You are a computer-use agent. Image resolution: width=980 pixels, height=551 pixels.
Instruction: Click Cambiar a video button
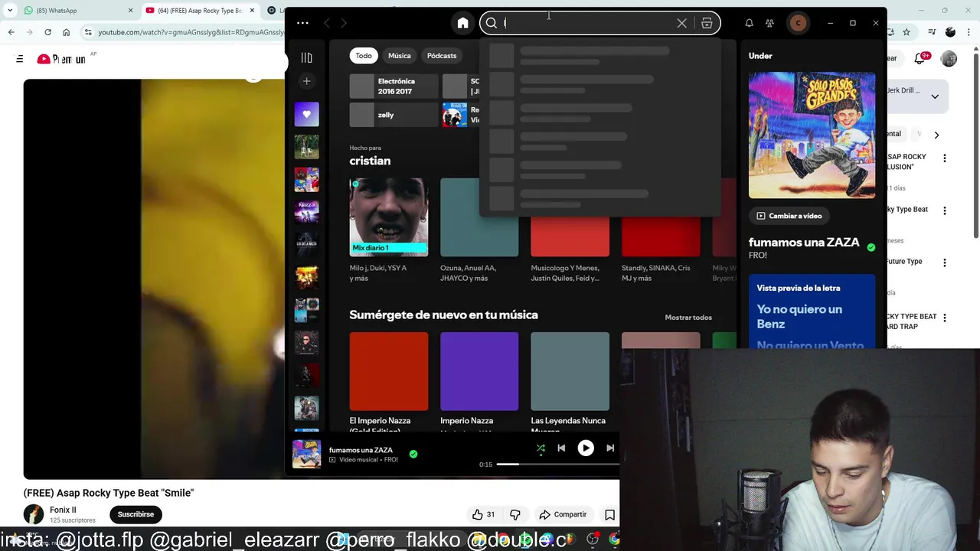[x=788, y=216]
